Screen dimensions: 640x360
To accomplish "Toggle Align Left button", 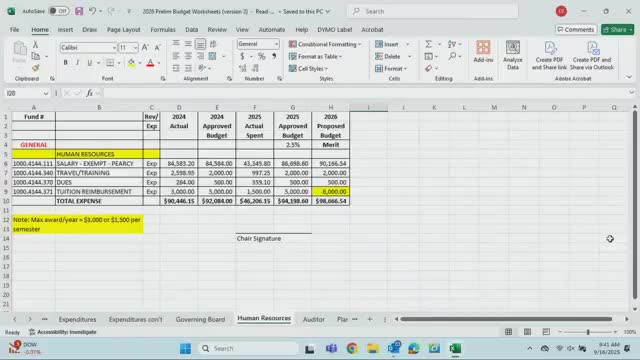I will 176,56.
